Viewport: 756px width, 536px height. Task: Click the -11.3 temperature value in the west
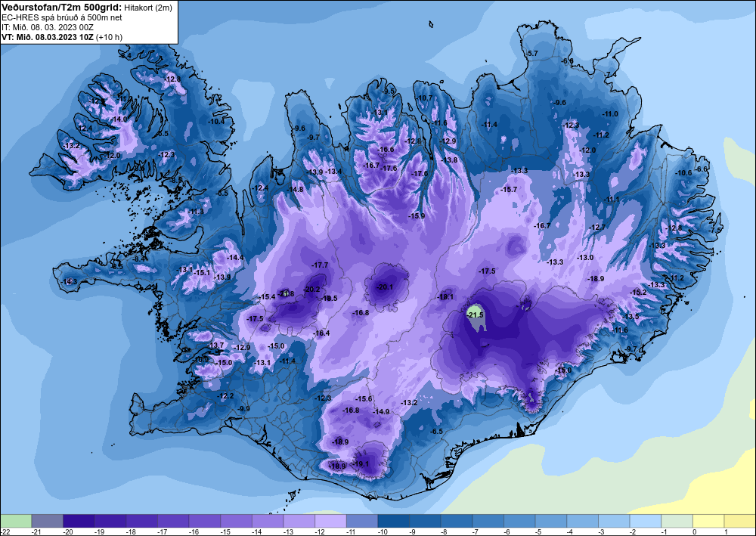click(x=196, y=212)
